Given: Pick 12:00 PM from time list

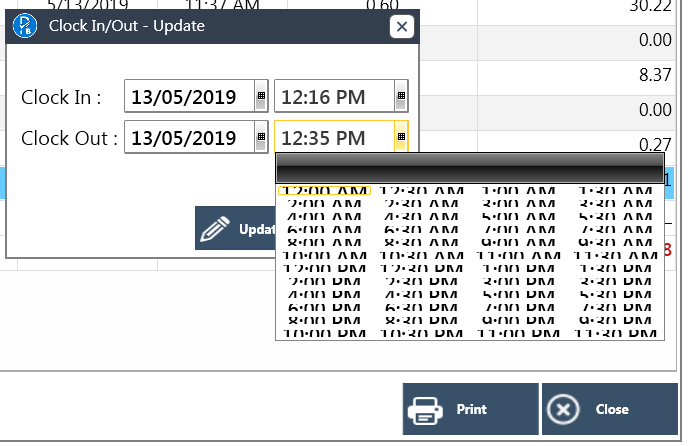Looking at the screenshot, I should (x=324, y=270).
